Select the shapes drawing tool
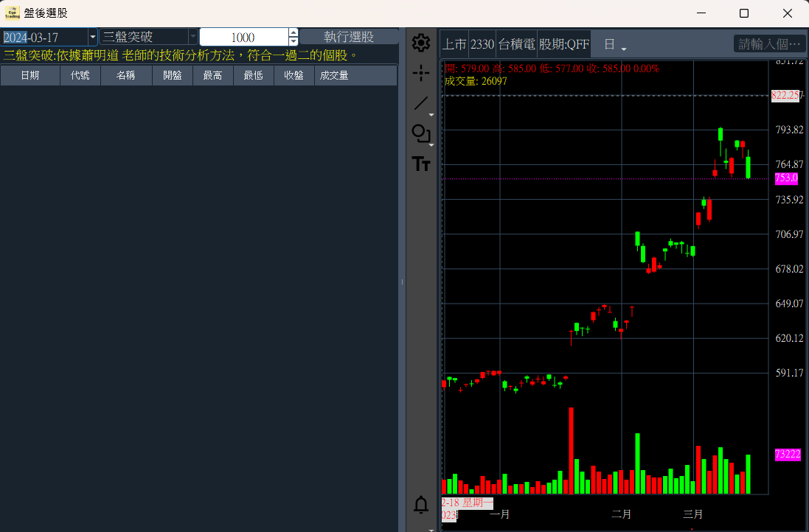Viewport: 809px width, 532px height. (x=421, y=133)
